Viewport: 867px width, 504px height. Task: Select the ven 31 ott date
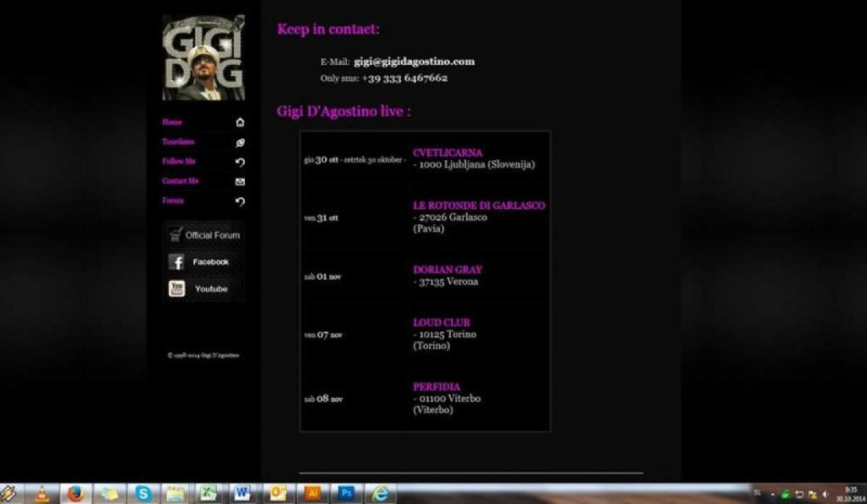tap(321, 218)
